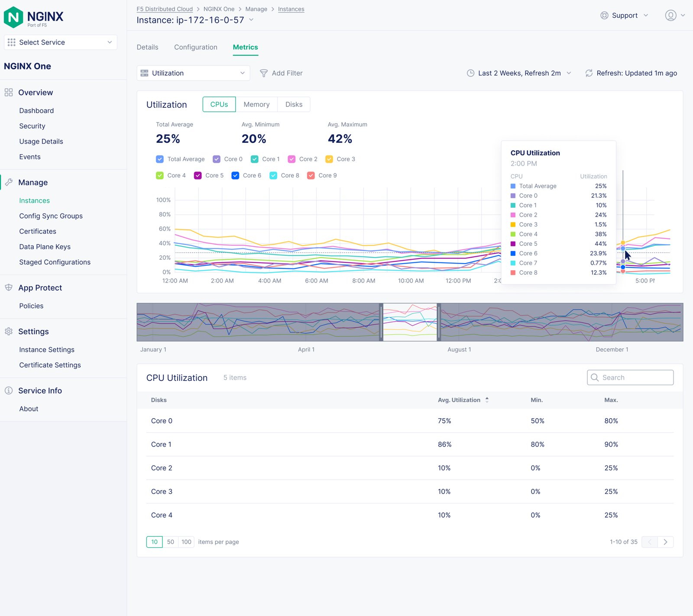Show 50 items per page
Image resolution: width=693 pixels, height=616 pixels.
pos(171,542)
